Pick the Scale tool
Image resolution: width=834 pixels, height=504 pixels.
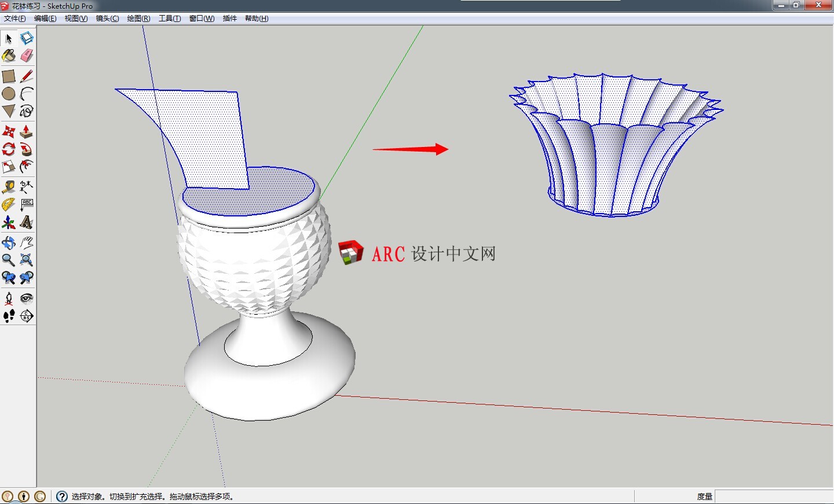point(9,167)
